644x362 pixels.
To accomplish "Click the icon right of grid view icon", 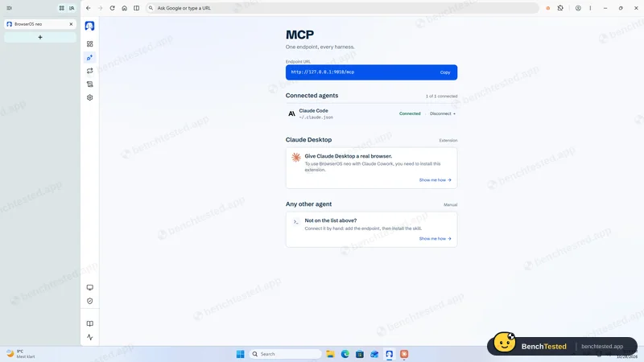I will pos(72,8).
